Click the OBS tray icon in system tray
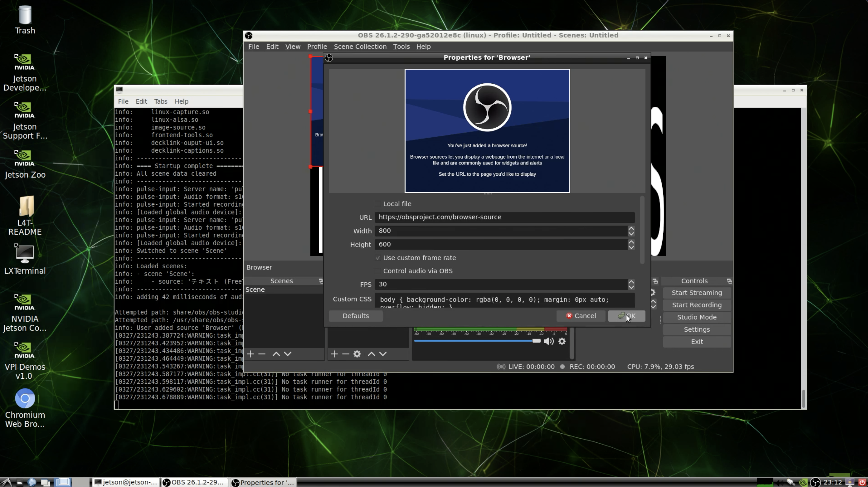868x487 pixels. [x=815, y=482]
